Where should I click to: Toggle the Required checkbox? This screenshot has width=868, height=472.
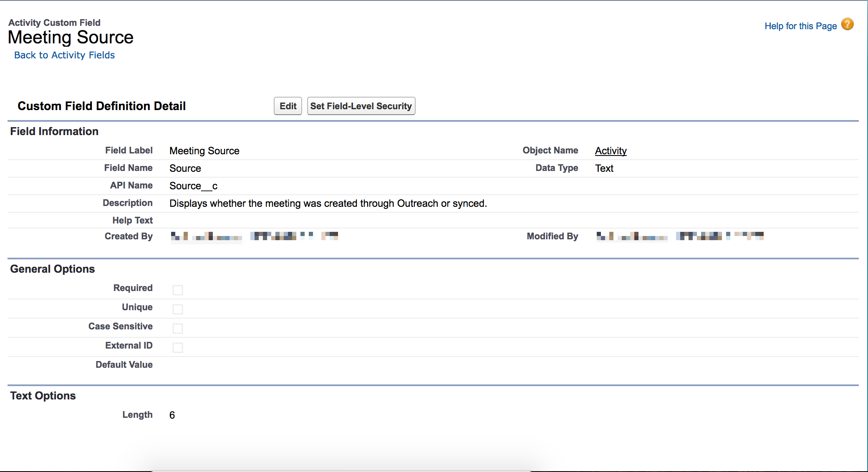click(x=178, y=290)
